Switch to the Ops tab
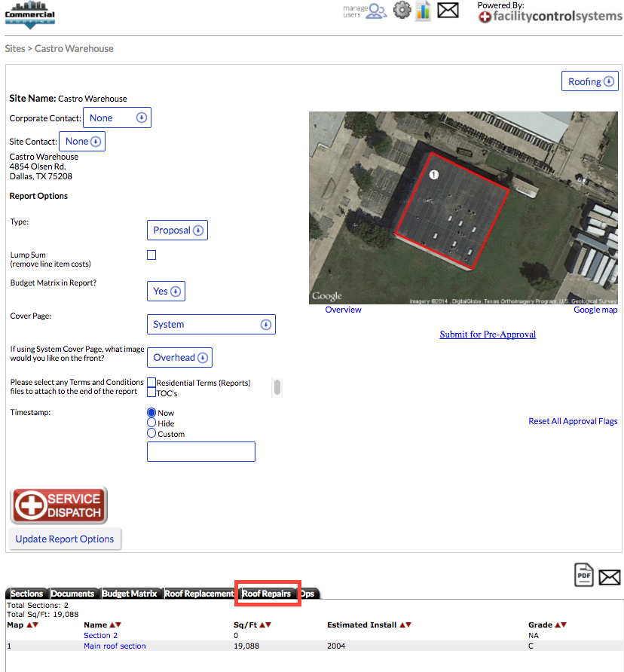 click(x=308, y=594)
